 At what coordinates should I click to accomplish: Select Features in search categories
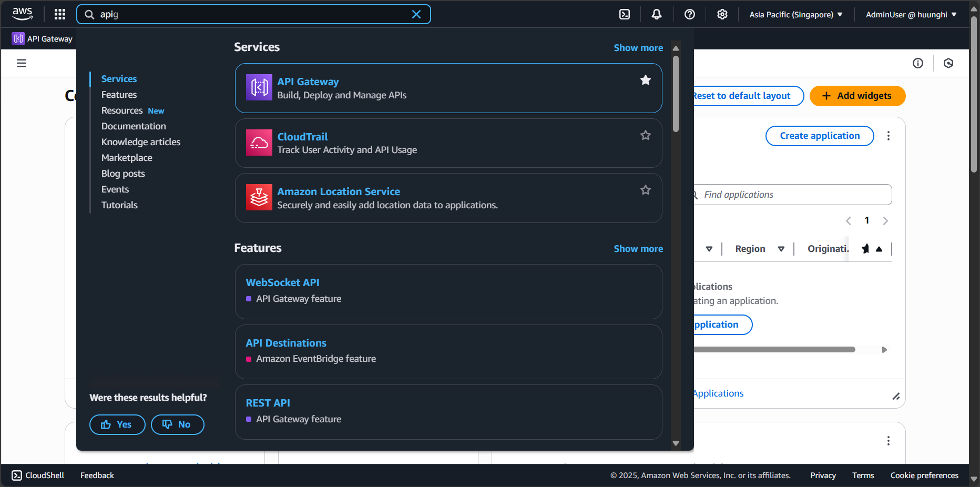click(x=119, y=95)
